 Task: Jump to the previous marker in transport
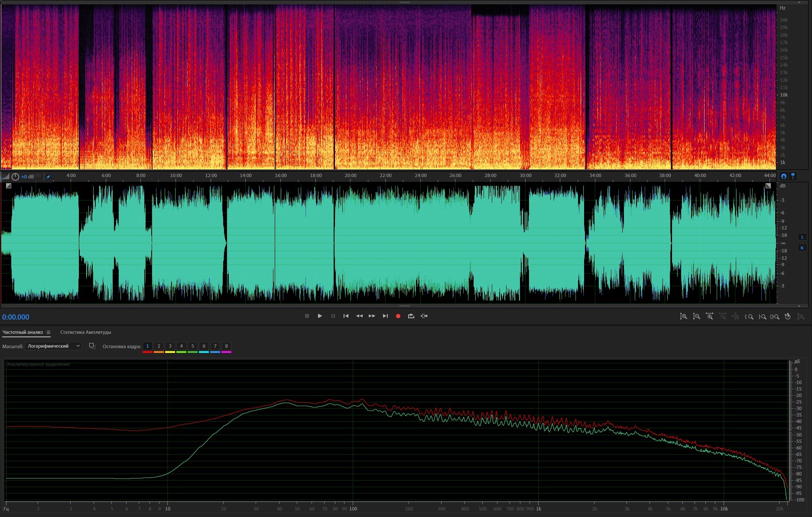click(346, 316)
